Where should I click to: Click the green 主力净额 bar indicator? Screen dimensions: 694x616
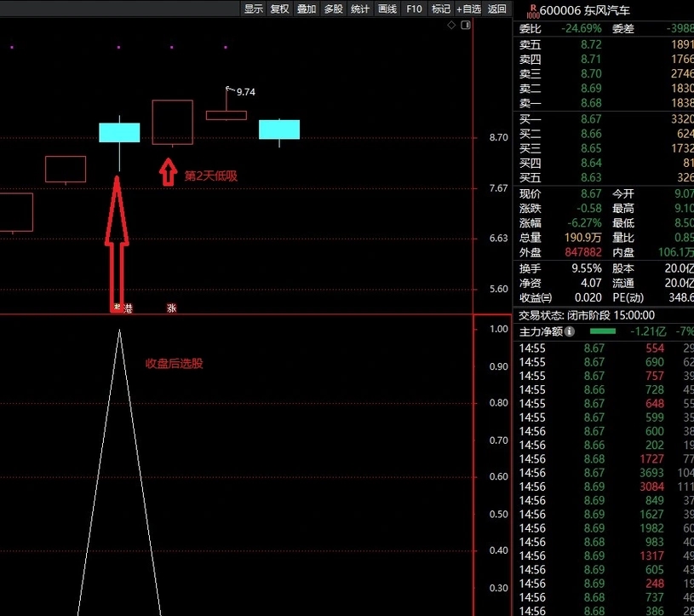(x=602, y=331)
